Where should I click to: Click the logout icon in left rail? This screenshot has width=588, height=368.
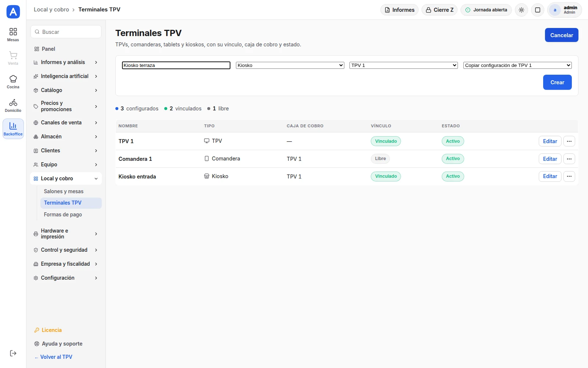13,353
